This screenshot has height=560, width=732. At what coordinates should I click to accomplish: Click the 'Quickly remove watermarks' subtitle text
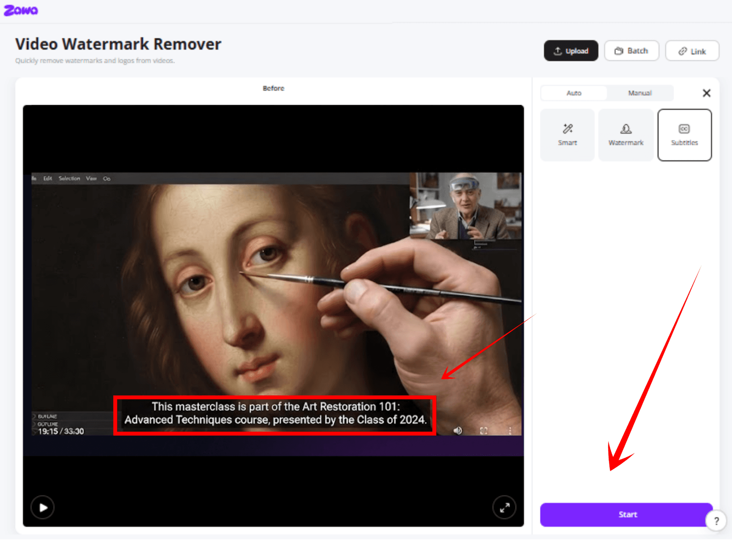[95, 61]
